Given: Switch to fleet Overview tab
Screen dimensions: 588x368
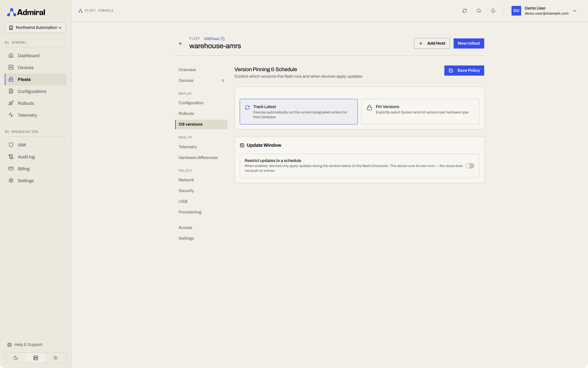Looking at the screenshot, I should (201, 70).
